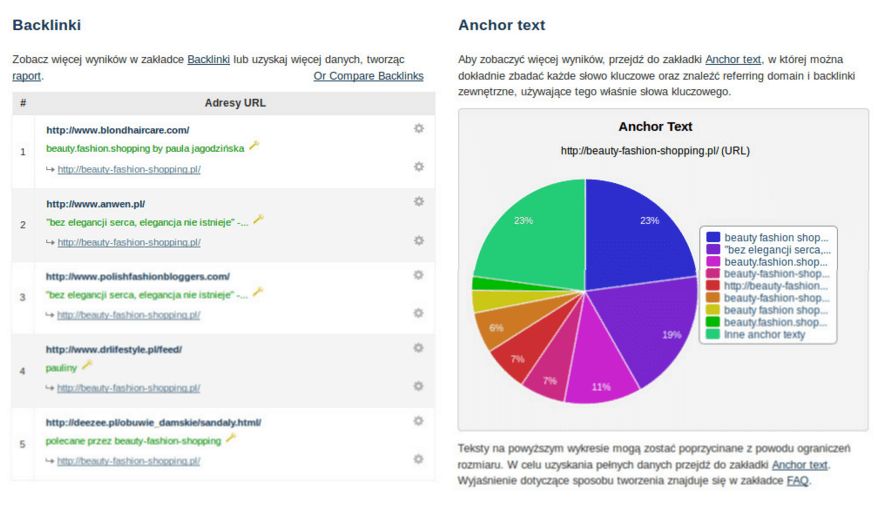Open Anchor text link in top paragraph
893x510 pixels.
[x=733, y=59]
